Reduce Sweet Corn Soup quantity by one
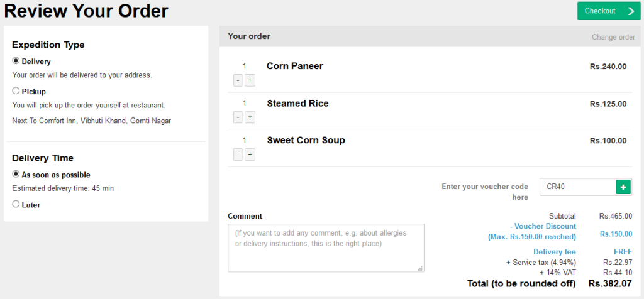The image size is (644, 299). click(x=238, y=155)
